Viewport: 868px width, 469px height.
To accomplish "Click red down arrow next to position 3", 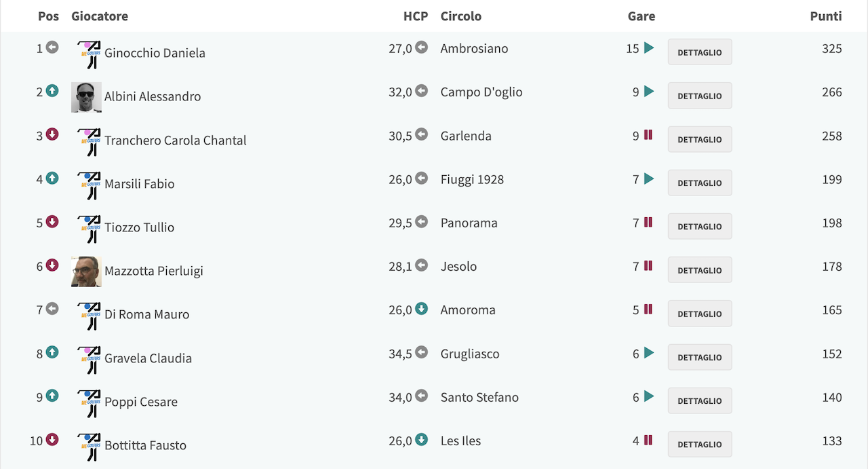I will pyautogui.click(x=52, y=134).
